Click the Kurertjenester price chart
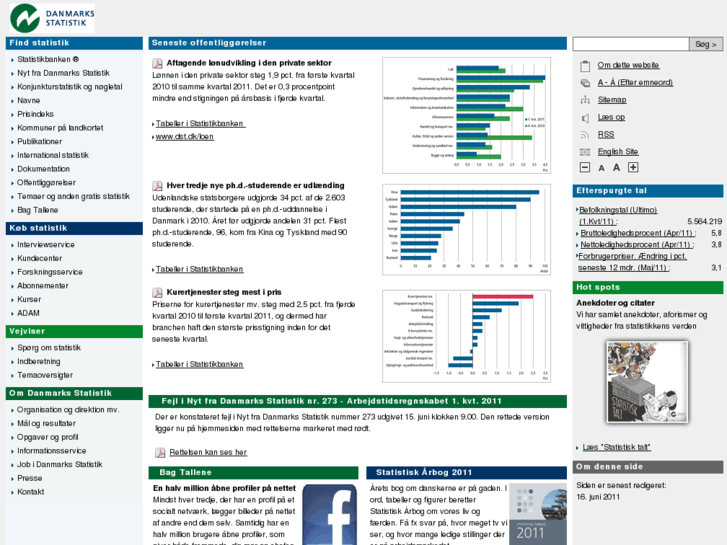Viewport: 727px width, 545px height. coord(466,336)
